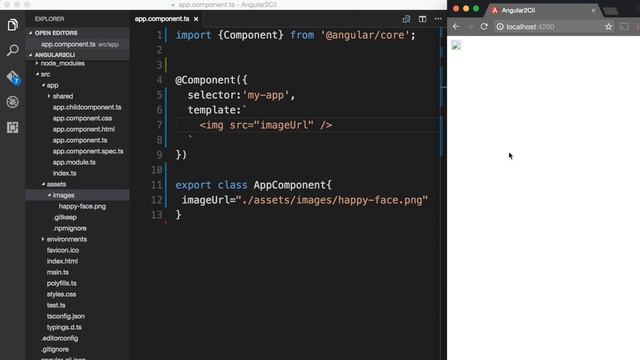Split the editor using the split icon
Screen dimensions: 640x360
pyautogui.click(x=422, y=19)
